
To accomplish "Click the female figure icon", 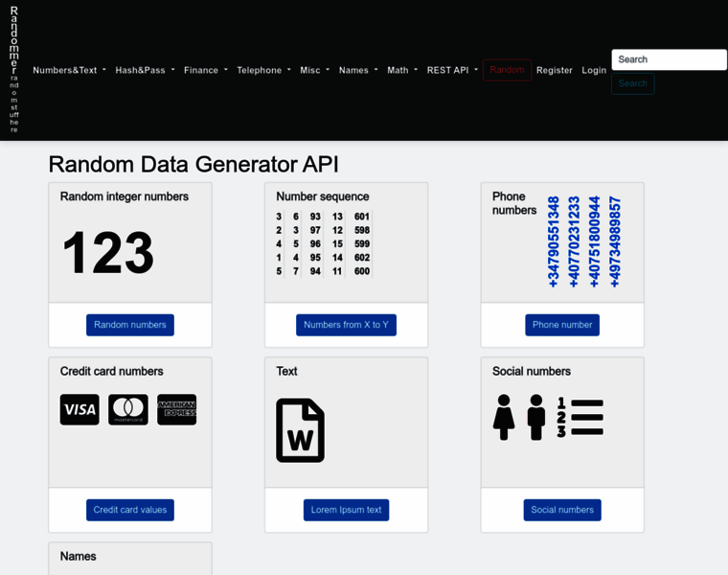I will pyautogui.click(x=504, y=417).
